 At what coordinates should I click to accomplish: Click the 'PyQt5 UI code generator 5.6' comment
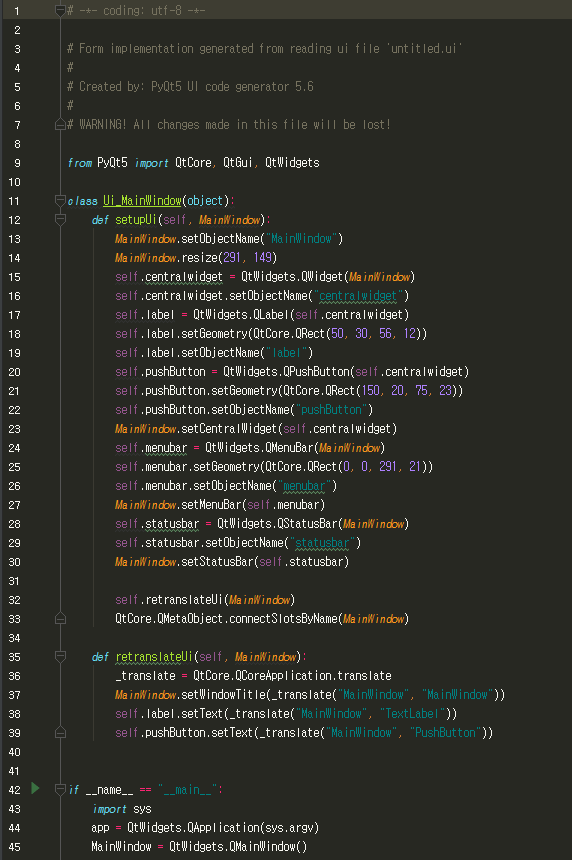point(232,87)
